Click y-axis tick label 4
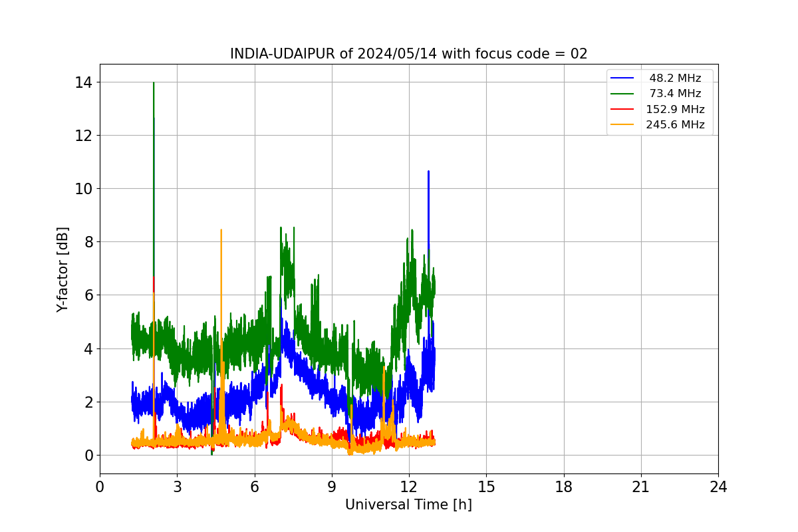The width and height of the screenshot is (798, 532). pyautogui.click(x=89, y=348)
